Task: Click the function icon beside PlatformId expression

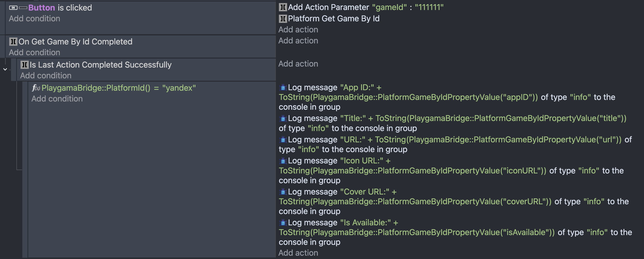Action: tap(36, 88)
